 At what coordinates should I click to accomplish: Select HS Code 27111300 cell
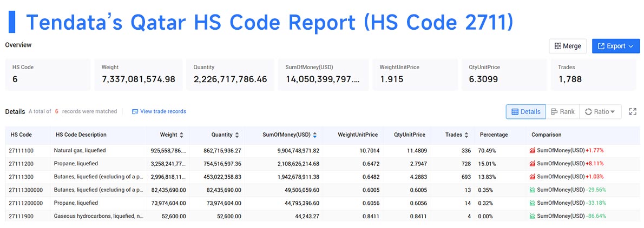coord(21,177)
